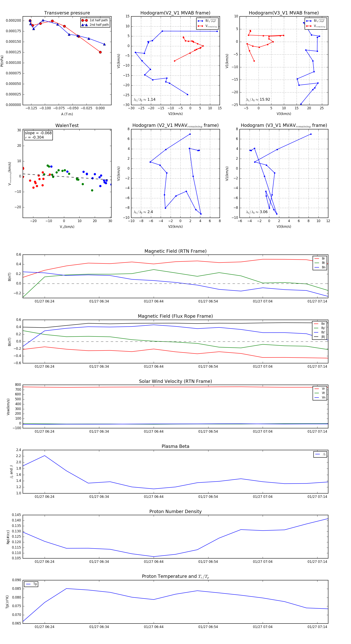Select the "Bx'" legend entry

click(320, 324)
